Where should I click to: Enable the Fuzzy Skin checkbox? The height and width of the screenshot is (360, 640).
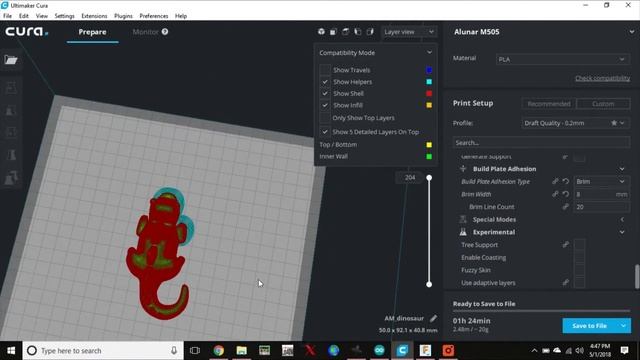(579, 270)
